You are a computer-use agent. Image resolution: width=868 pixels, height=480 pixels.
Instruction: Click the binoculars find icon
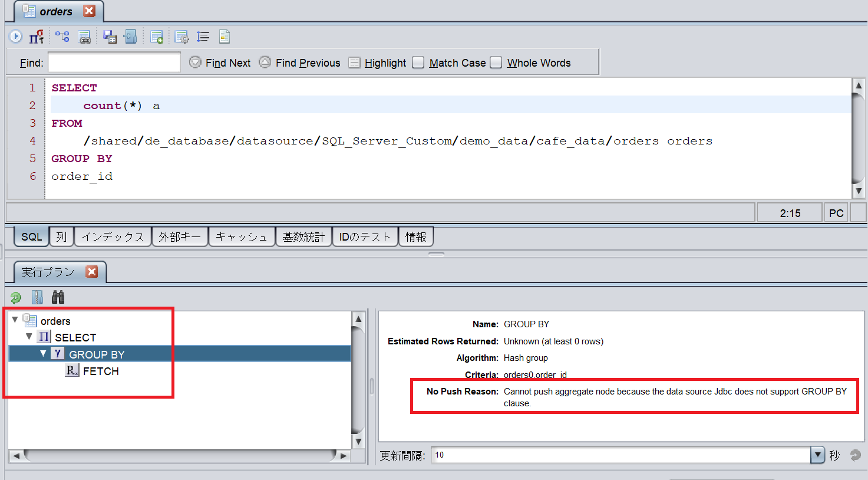(58, 297)
